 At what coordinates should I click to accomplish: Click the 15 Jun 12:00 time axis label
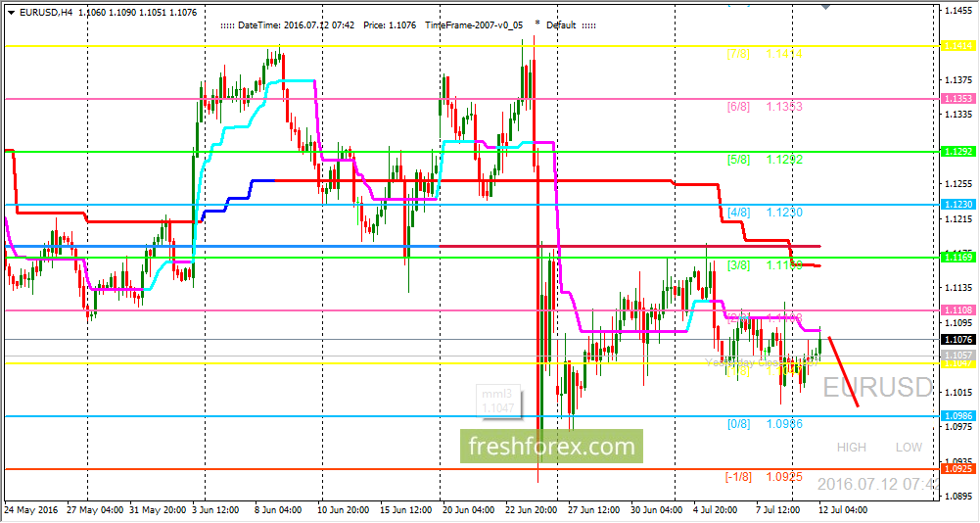[404, 510]
